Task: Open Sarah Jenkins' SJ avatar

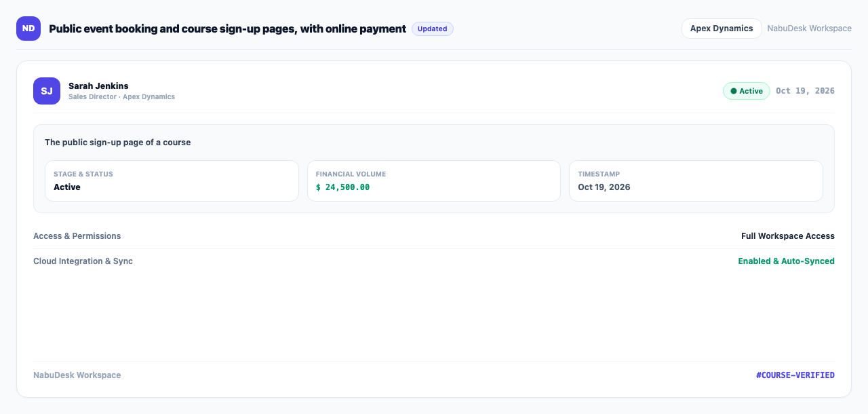Action: 47,91
